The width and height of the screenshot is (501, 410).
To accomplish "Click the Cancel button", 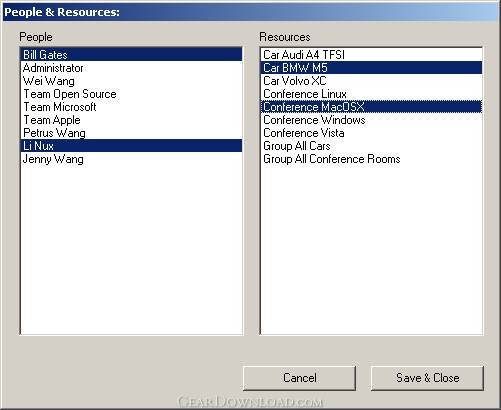I will click(299, 378).
